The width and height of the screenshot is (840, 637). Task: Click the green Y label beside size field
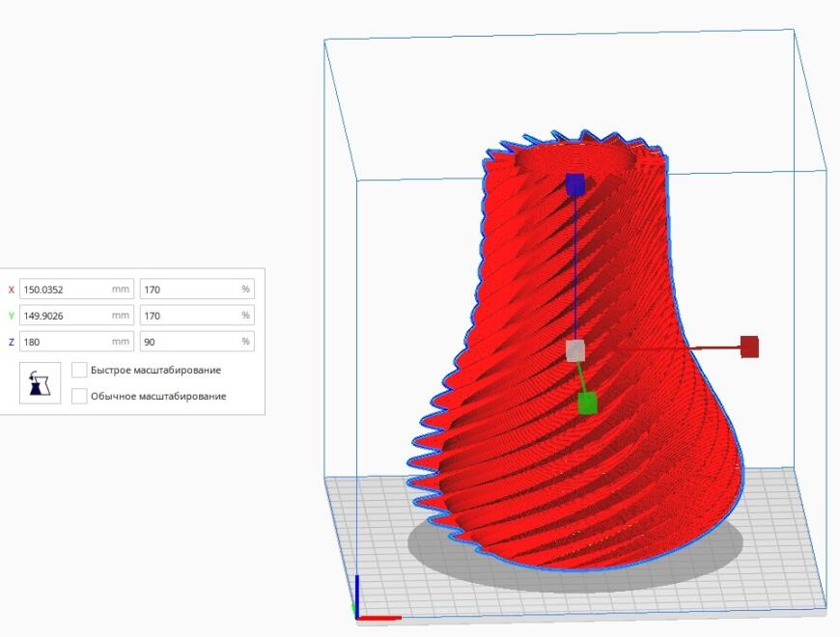(12, 316)
